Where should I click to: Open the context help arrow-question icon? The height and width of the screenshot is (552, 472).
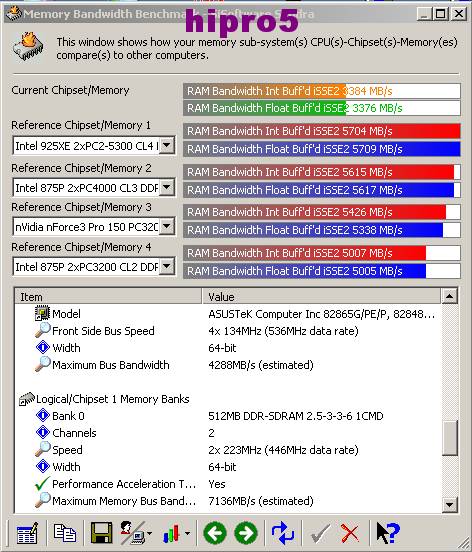[x=387, y=533]
